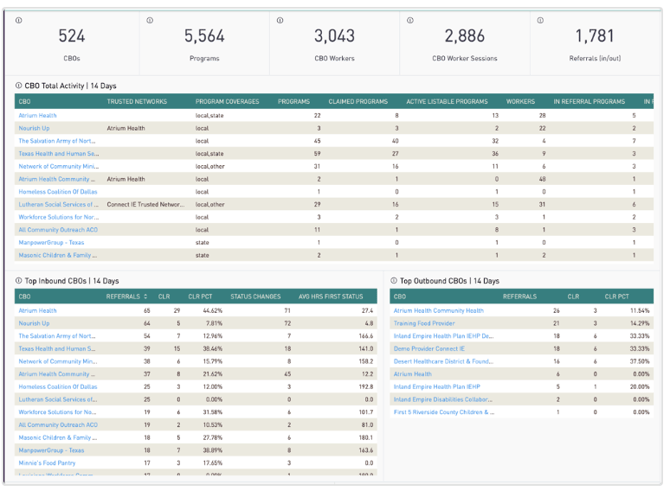Click info icon beside Top Outbound CBOs title
The height and width of the screenshot is (491, 670).
395,281
